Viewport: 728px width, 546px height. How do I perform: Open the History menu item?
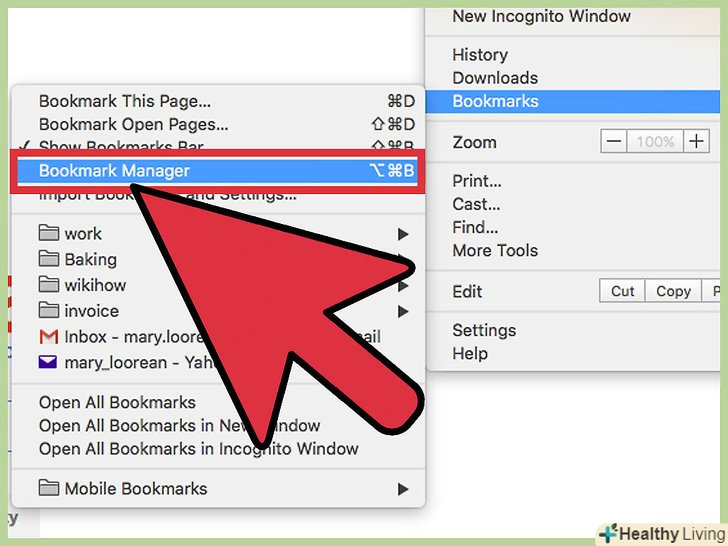pyautogui.click(x=480, y=55)
